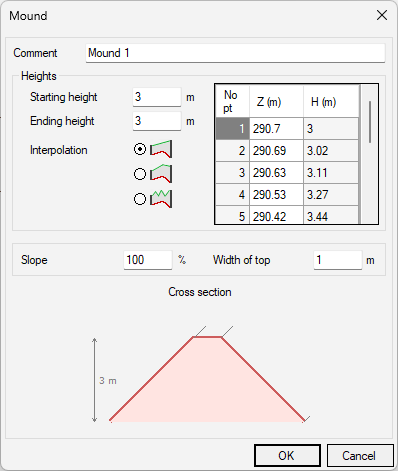
Task: Click the Width of top field
Action: [338, 260]
